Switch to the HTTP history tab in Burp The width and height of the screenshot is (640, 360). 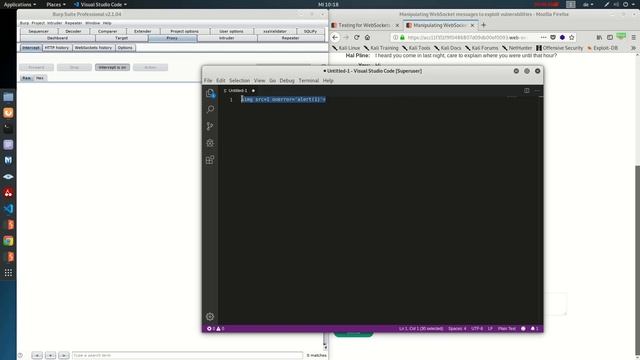click(x=57, y=48)
